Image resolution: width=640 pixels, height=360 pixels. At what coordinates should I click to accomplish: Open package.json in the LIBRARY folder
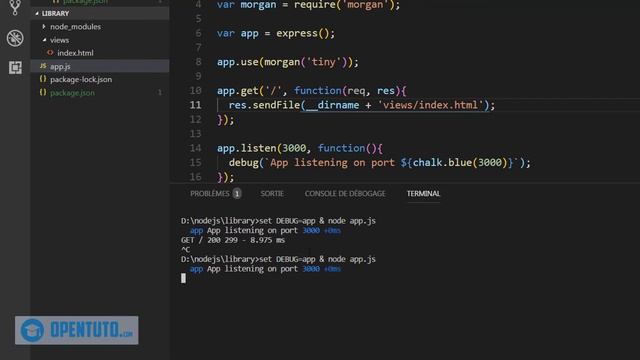tap(72, 93)
